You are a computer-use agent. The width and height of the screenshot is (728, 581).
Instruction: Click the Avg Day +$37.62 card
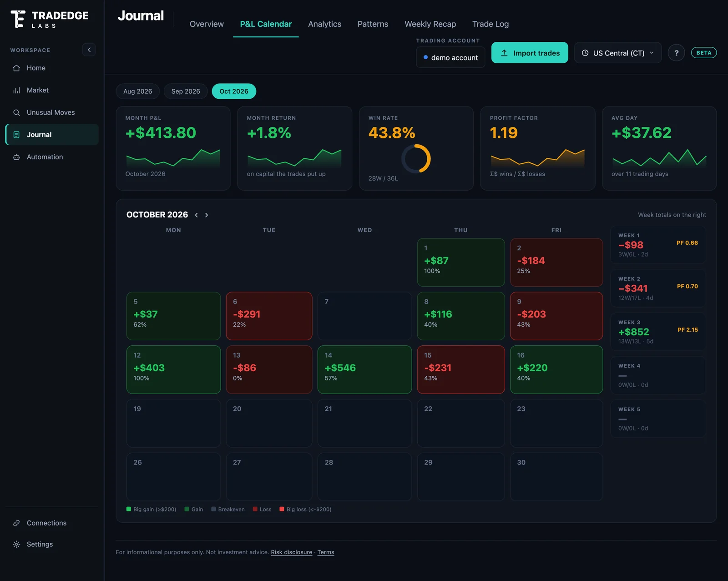[659, 148]
